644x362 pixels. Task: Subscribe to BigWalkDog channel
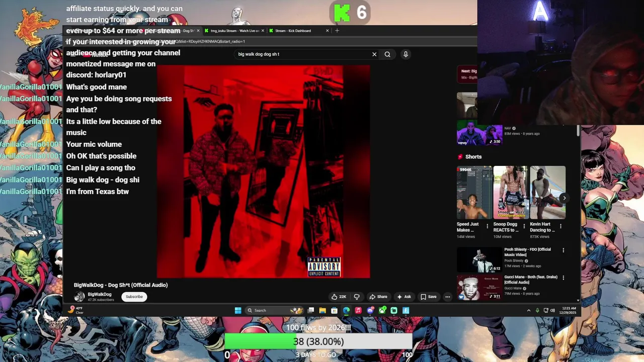(134, 297)
